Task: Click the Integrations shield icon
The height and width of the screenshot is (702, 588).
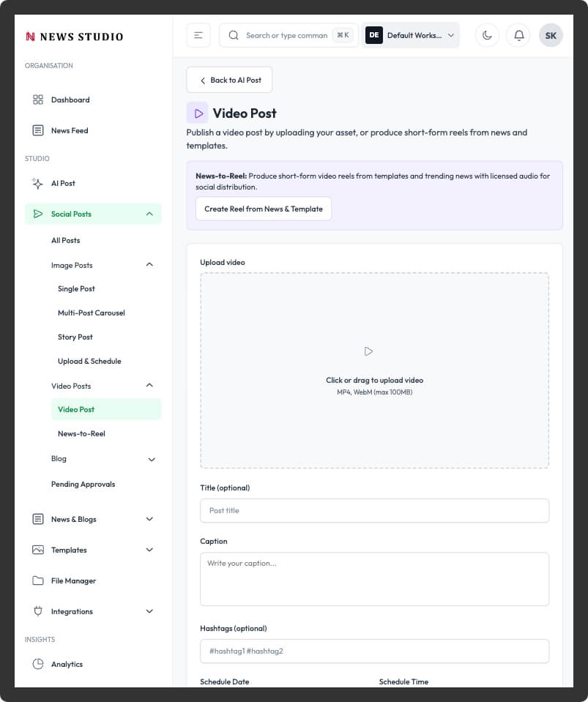Action: point(38,611)
